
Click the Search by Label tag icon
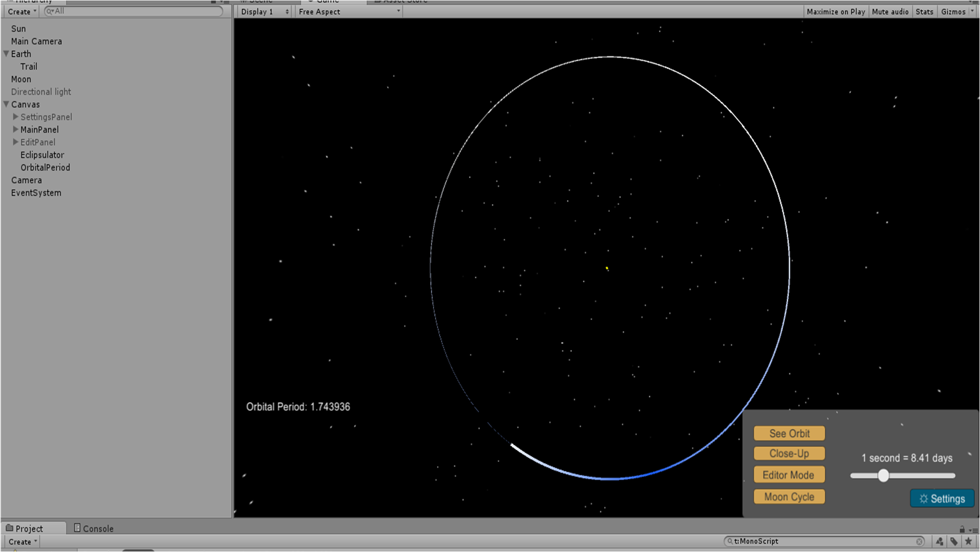coord(954,541)
